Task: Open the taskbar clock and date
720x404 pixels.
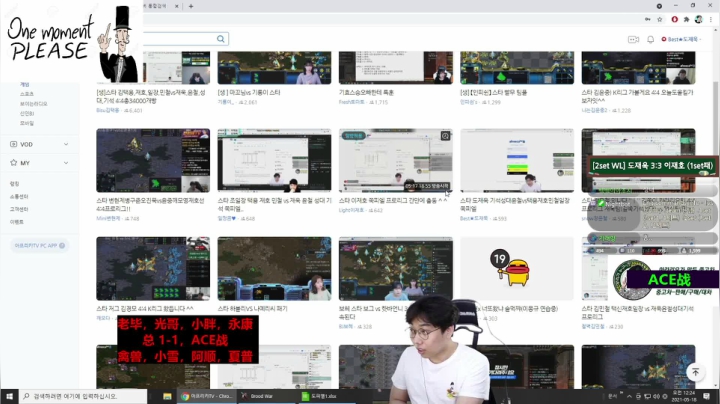Action: (684, 396)
